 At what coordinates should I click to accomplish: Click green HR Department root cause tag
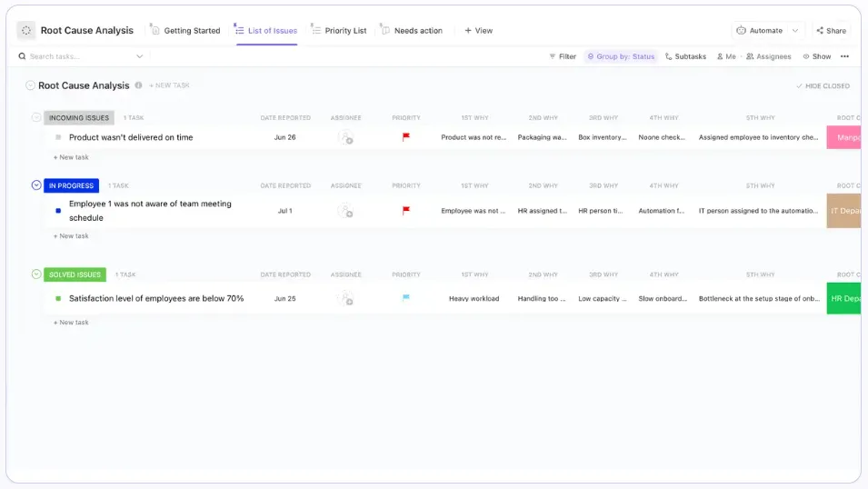click(843, 298)
